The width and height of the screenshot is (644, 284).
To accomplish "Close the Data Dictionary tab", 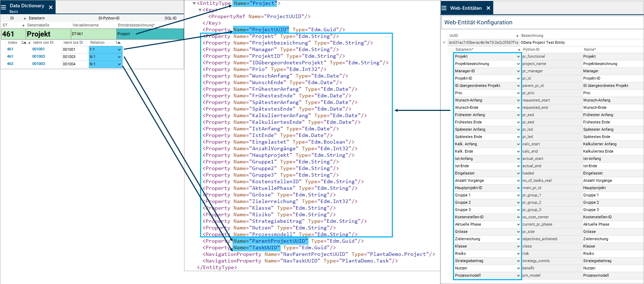I will (x=51, y=7).
